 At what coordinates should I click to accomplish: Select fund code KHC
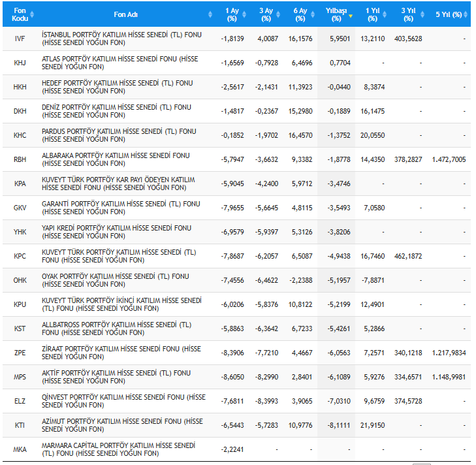[x=20, y=135]
